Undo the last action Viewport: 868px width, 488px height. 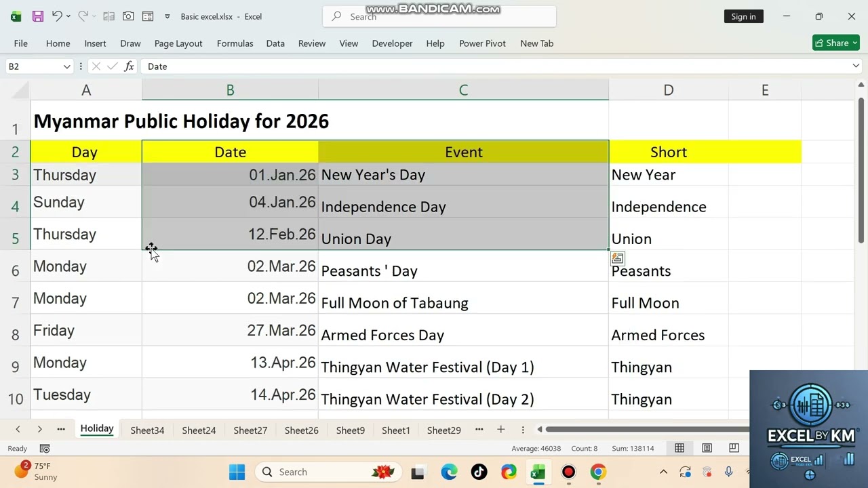[57, 16]
